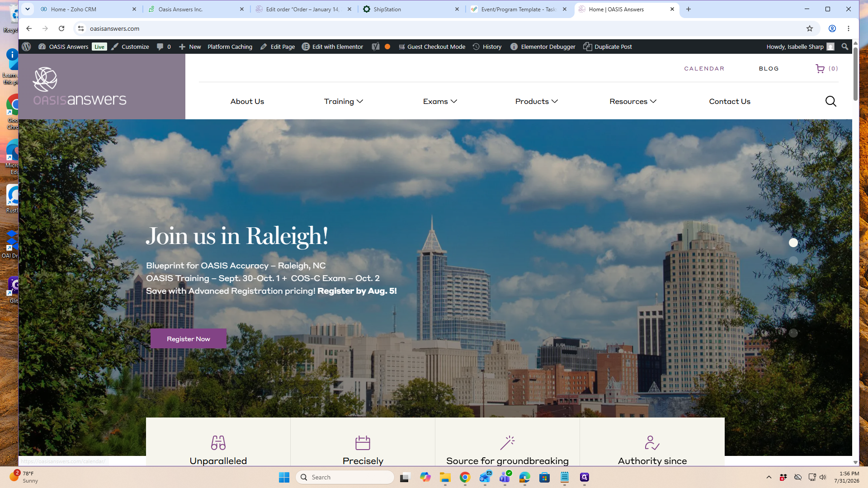Click the binoculars icon above Unparalleled

click(x=218, y=442)
